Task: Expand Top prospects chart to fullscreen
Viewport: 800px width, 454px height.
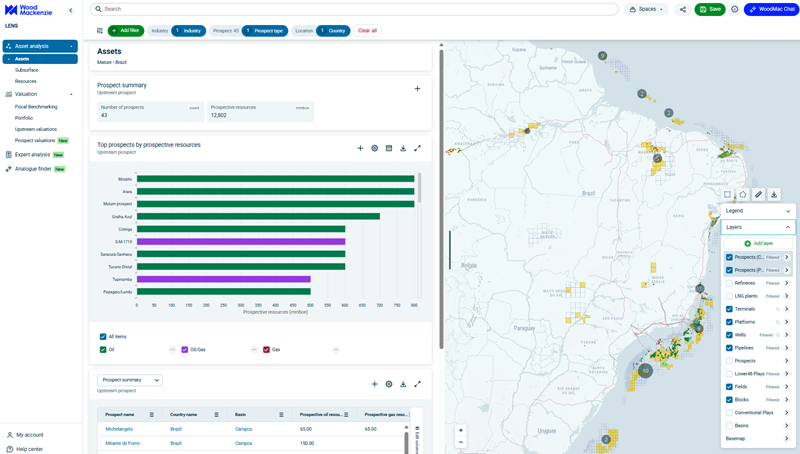Action: click(417, 148)
